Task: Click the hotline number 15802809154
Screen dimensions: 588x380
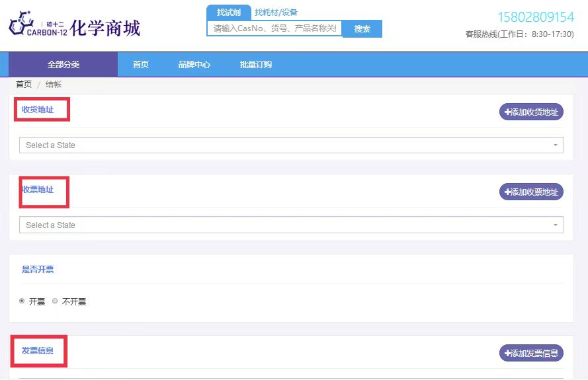Action: coord(536,17)
